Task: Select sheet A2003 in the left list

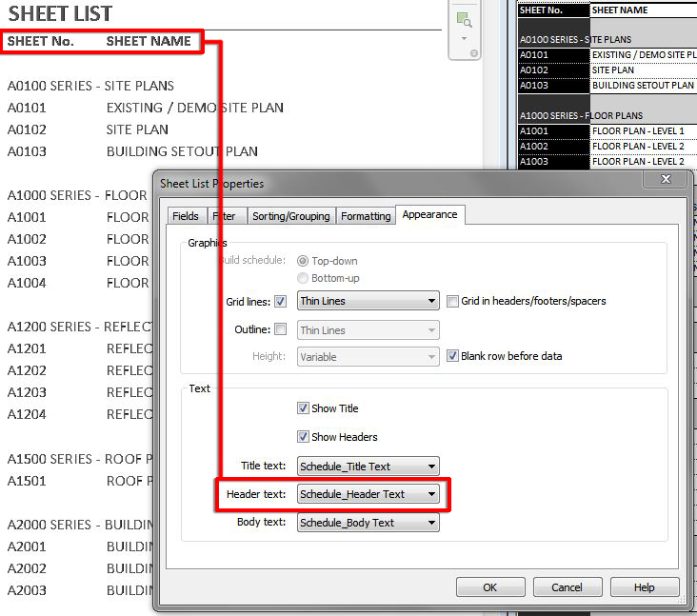Action: pos(27,590)
